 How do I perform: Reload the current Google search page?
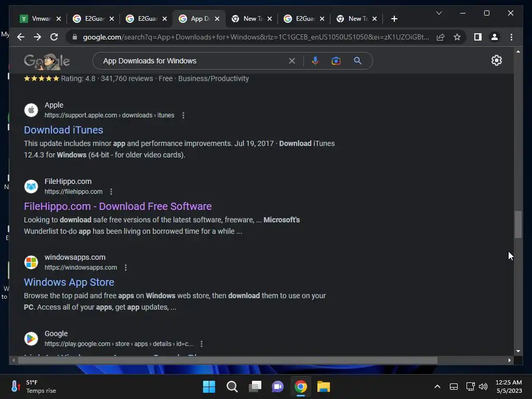coord(54,37)
